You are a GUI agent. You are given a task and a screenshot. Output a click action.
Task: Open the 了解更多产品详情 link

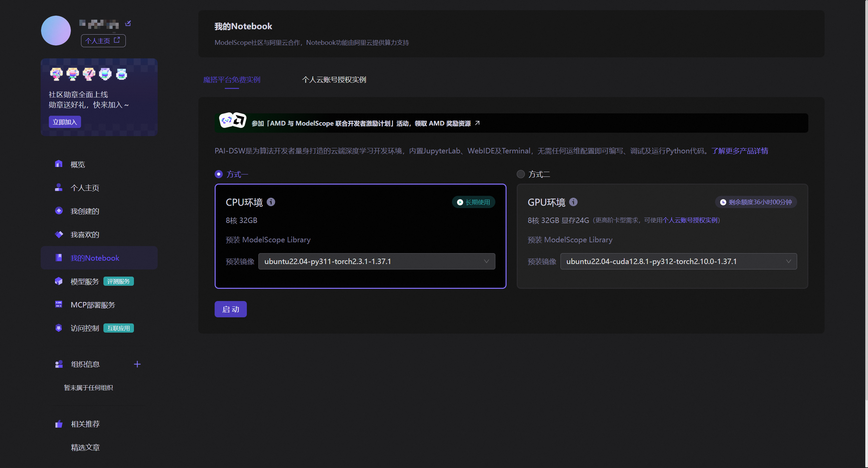(739, 151)
